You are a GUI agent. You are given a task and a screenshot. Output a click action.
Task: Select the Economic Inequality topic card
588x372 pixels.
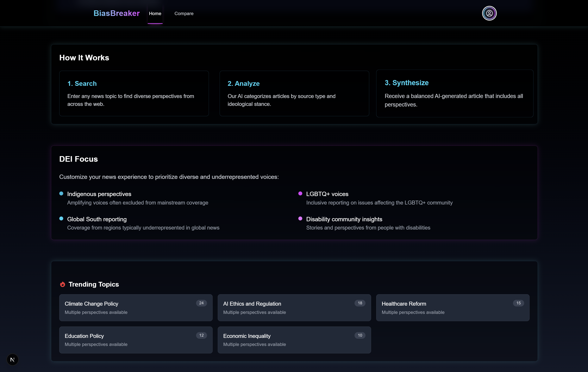click(x=294, y=340)
